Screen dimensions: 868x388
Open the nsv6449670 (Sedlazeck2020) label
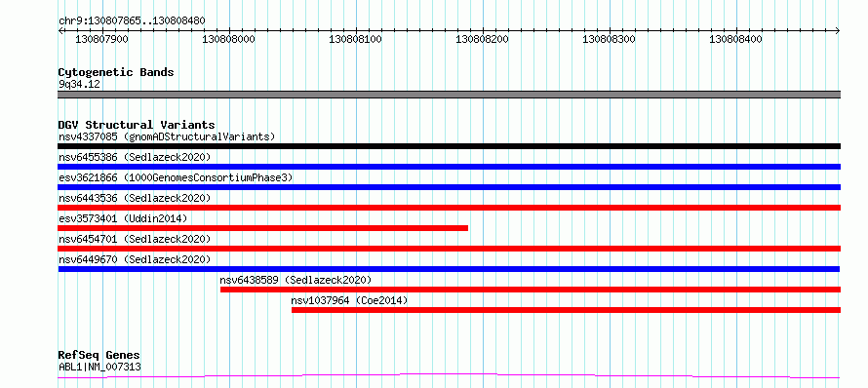(135, 259)
